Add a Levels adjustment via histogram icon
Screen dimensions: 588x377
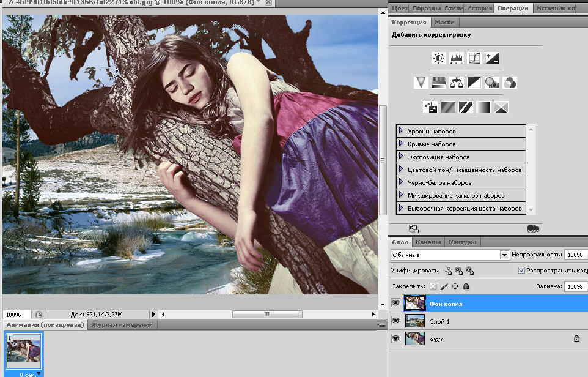pyautogui.click(x=457, y=58)
